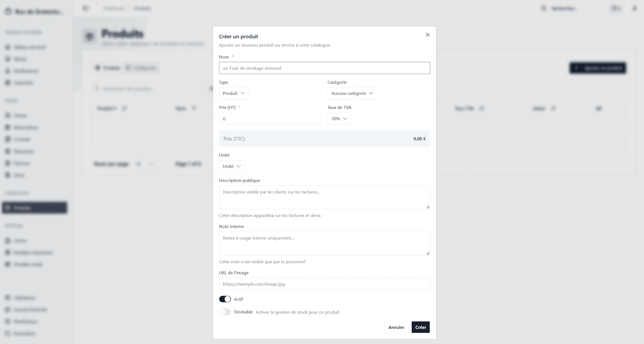Click the search icon in top bar
Viewport: 644px width, 344px height.
pos(544,8)
